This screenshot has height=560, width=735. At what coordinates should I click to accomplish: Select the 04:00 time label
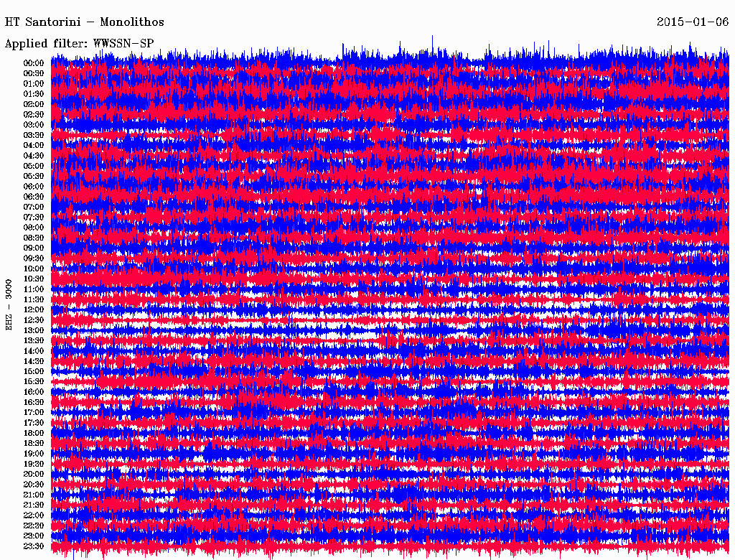click(34, 145)
